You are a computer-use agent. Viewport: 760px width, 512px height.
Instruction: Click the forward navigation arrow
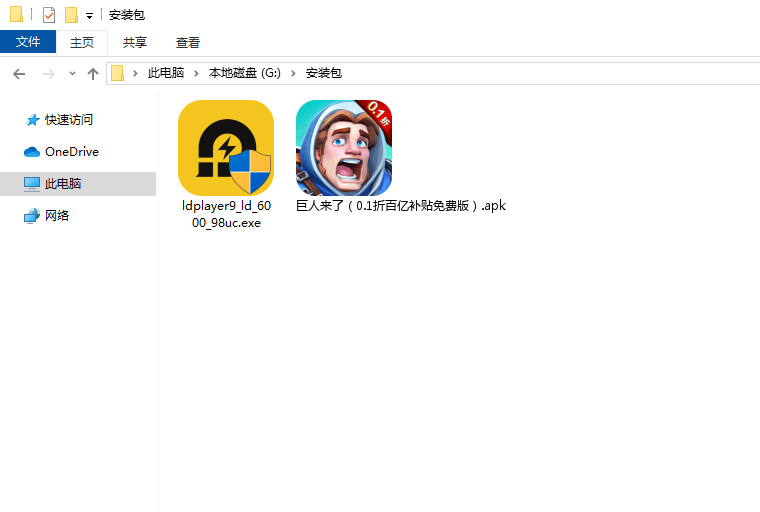click(x=48, y=74)
